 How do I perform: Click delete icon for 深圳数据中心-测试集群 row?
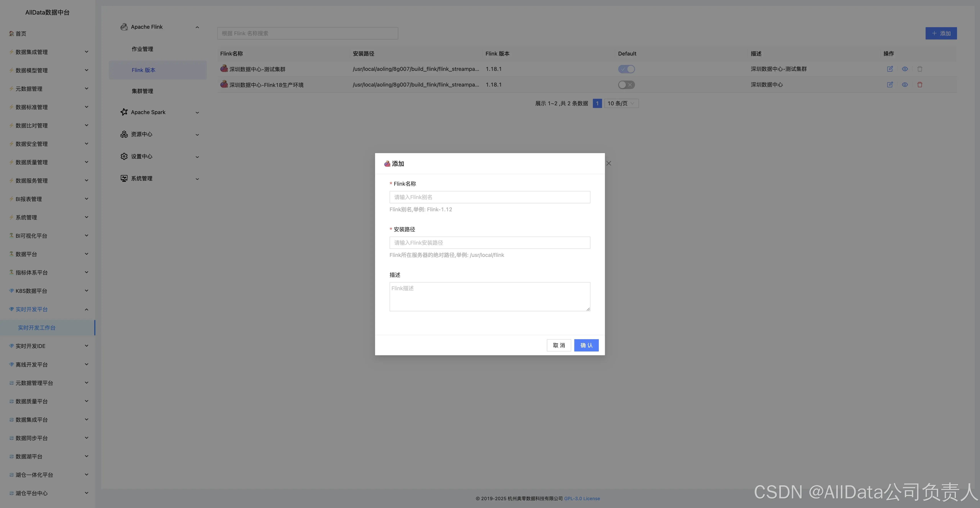(919, 69)
